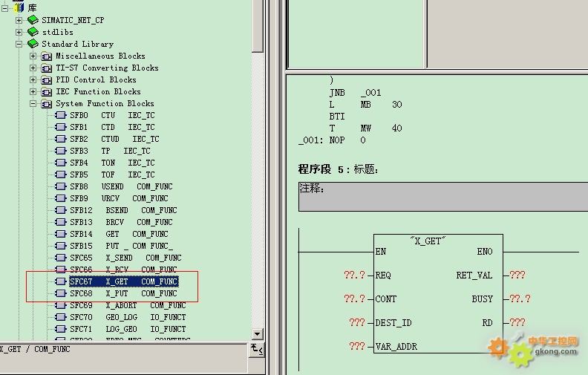Click the SFB2 CTUD block icon
This screenshot has height=375, width=588.
61,139
